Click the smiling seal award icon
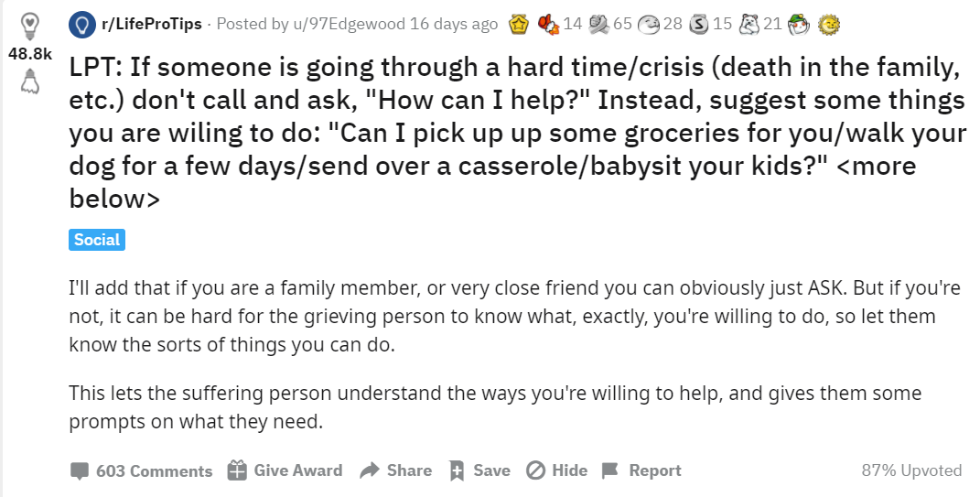 pyautogui.click(x=650, y=25)
